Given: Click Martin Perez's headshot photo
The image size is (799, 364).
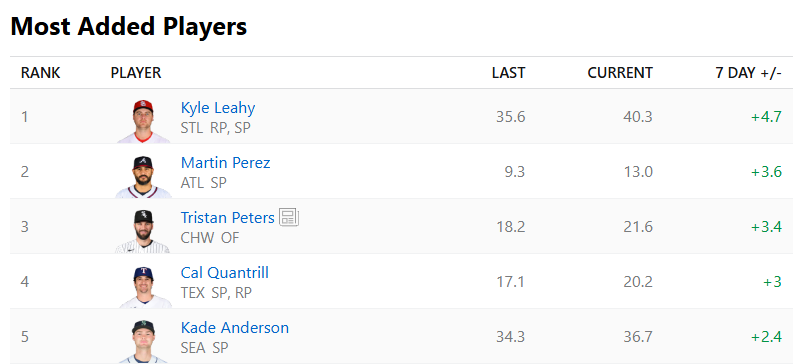Looking at the screenshot, I should pos(144,176).
